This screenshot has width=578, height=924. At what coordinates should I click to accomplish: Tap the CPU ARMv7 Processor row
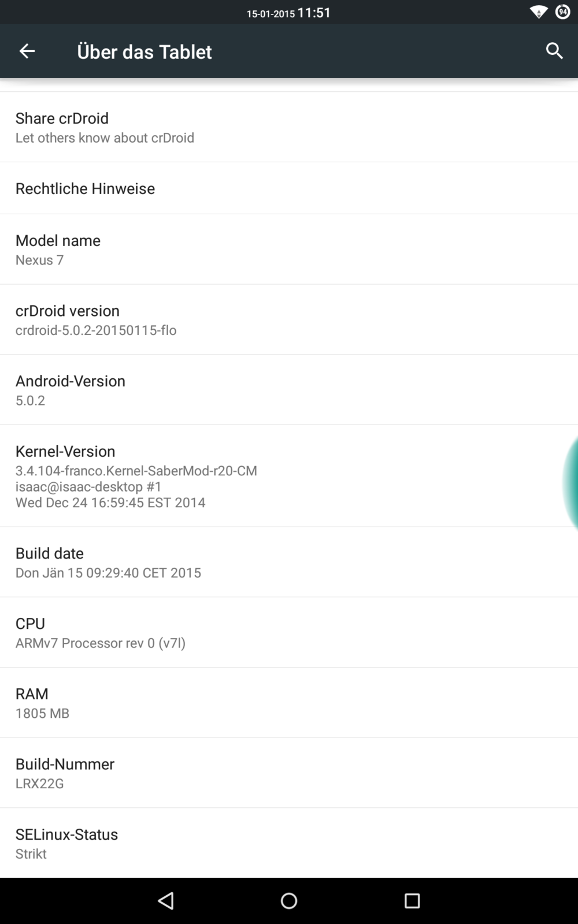tap(289, 632)
